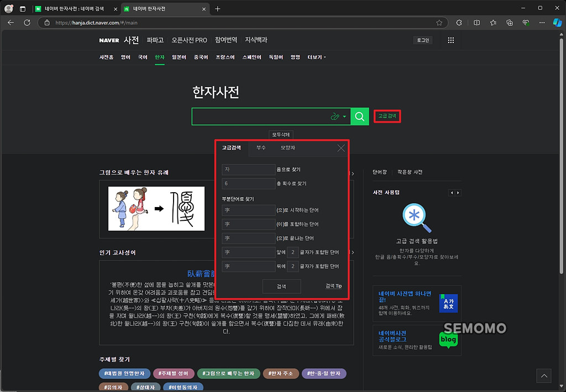Screen dimensions: 566x392
Task: Open the Copilot sidebar icon
Action: point(558,23)
